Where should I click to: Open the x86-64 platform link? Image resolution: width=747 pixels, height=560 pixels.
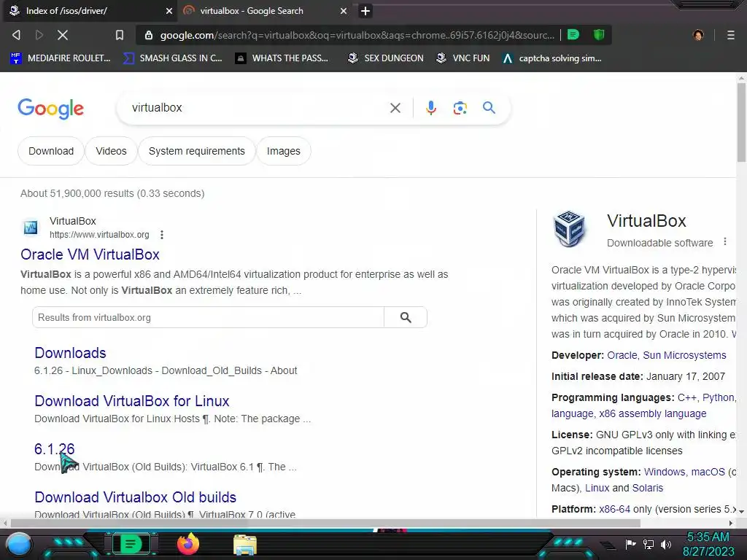click(x=614, y=509)
